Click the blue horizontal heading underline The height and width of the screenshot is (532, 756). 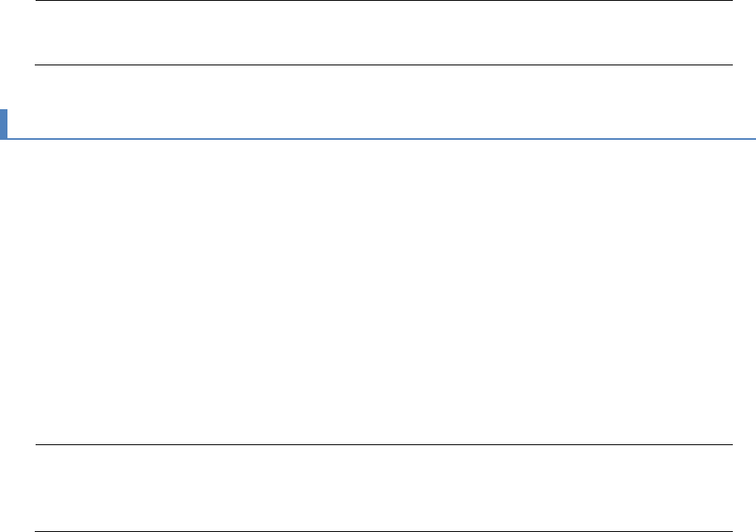(x=381, y=138)
